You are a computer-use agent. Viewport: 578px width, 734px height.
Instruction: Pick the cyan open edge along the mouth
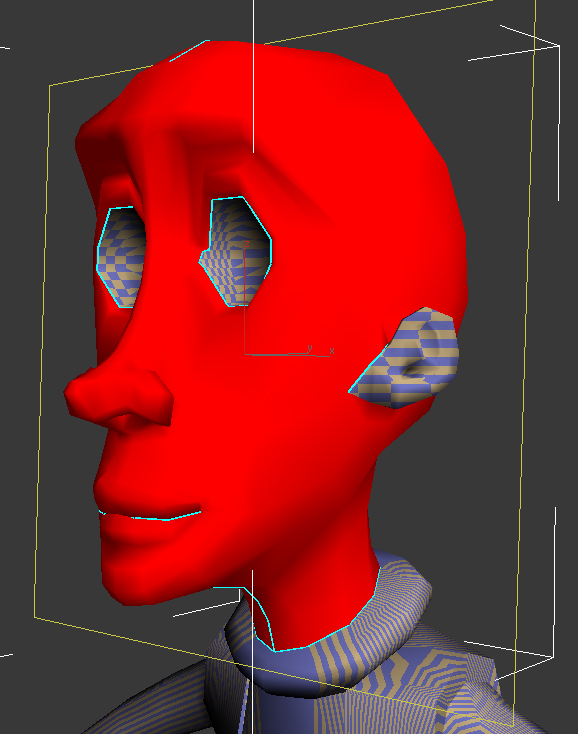tap(150, 516)
